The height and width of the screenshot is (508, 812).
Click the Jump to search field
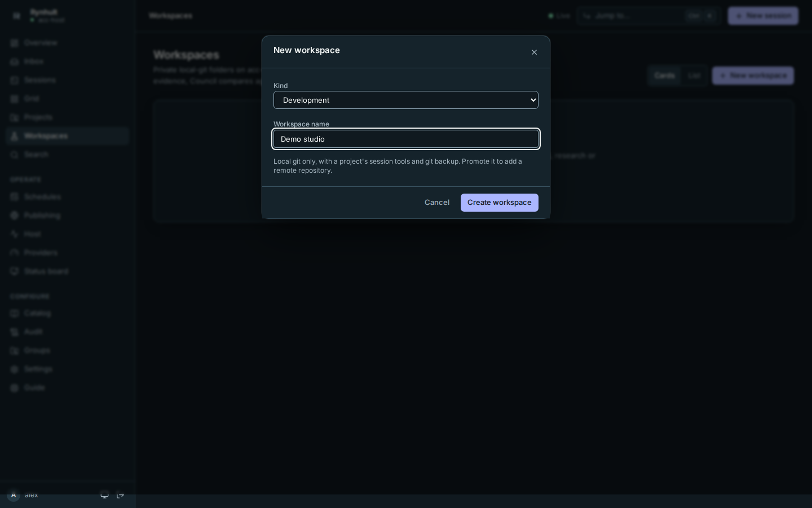point(649,16)
